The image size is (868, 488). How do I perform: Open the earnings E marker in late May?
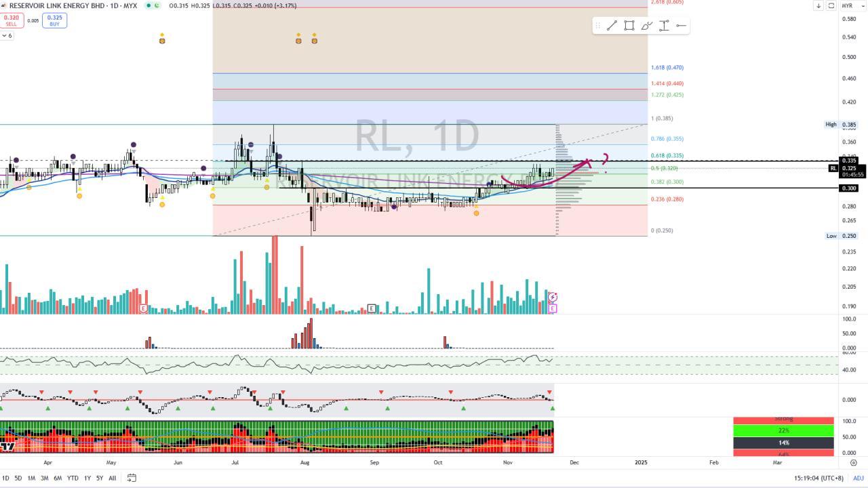143,308
